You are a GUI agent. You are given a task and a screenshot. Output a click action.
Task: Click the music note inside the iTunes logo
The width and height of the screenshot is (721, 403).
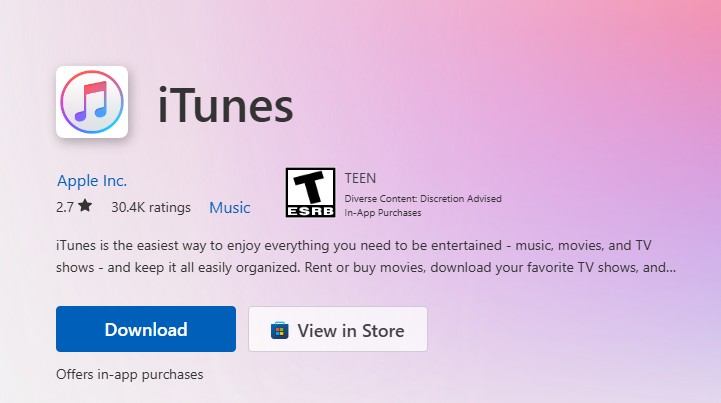[x=91, y=101]
